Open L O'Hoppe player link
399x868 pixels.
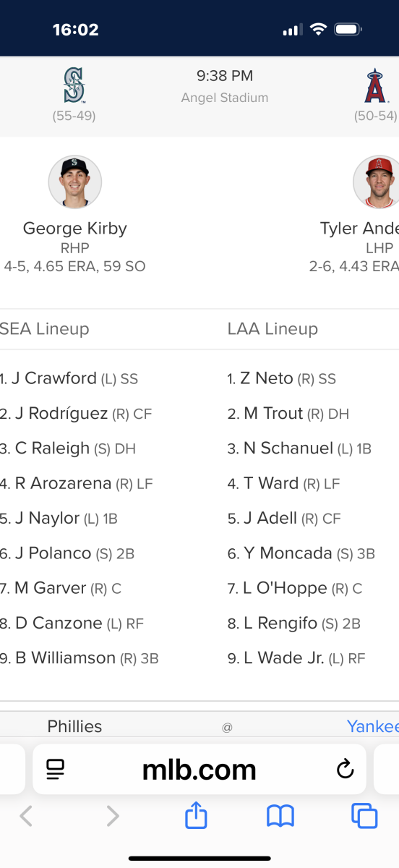(x=285, y=588)
